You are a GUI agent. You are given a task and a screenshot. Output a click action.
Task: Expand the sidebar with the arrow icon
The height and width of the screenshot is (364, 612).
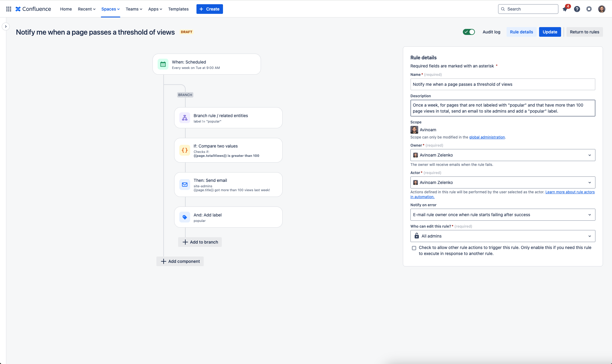click(x=6, y=26)
